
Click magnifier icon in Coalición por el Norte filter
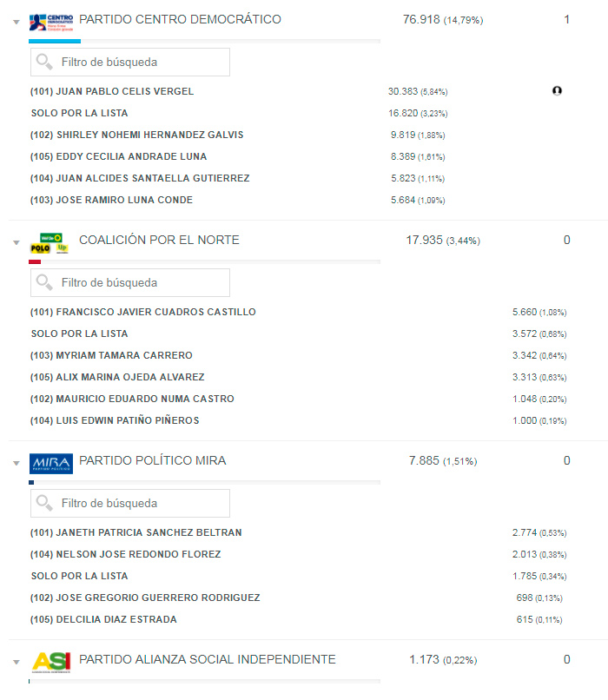(x=44, y=283)
